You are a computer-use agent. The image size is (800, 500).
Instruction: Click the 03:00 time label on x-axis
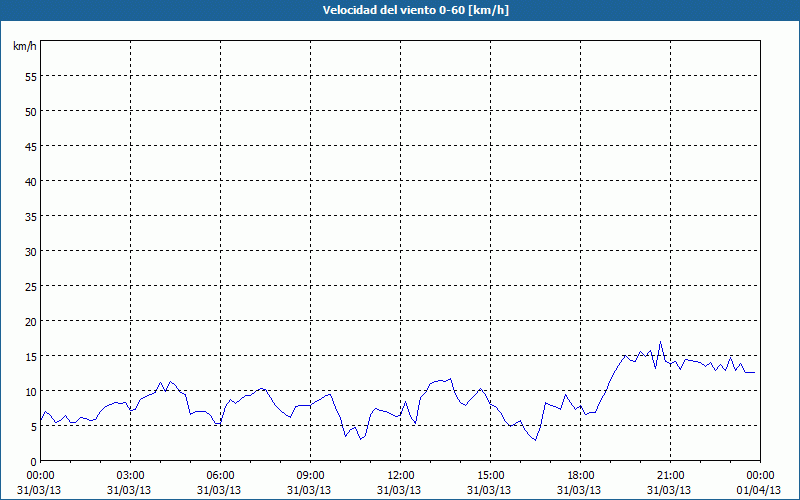(131, 476)
